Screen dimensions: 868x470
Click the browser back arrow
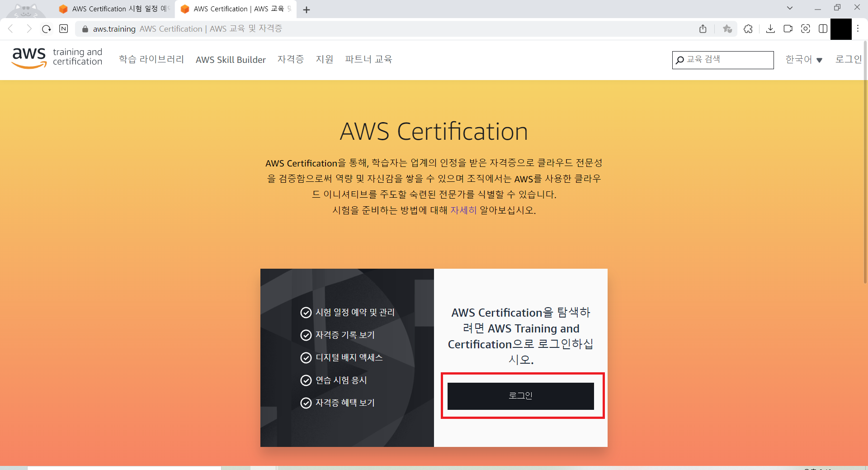click(x=11, y=29)
